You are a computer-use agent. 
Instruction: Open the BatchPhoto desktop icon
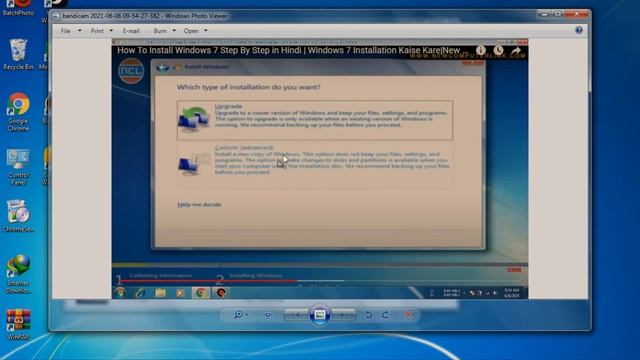18,8
